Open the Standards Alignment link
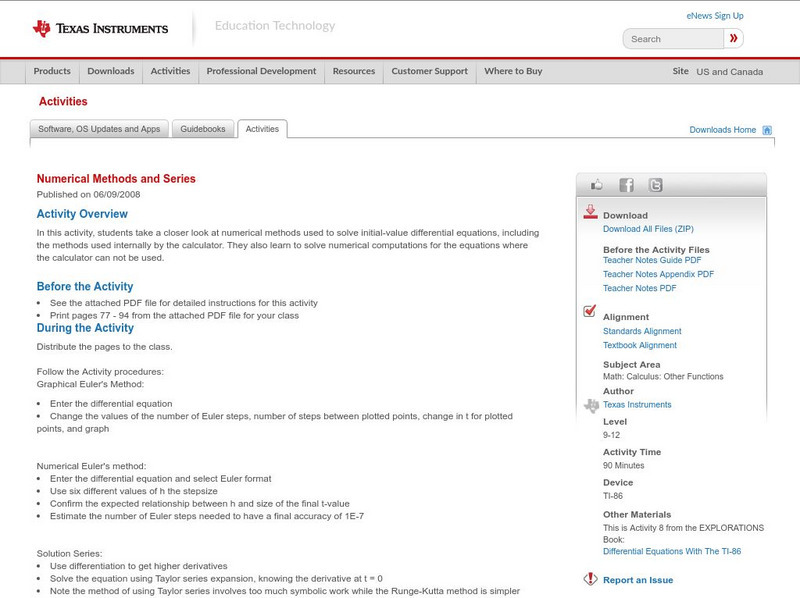 pyautogui.click(x=644, y=330)
